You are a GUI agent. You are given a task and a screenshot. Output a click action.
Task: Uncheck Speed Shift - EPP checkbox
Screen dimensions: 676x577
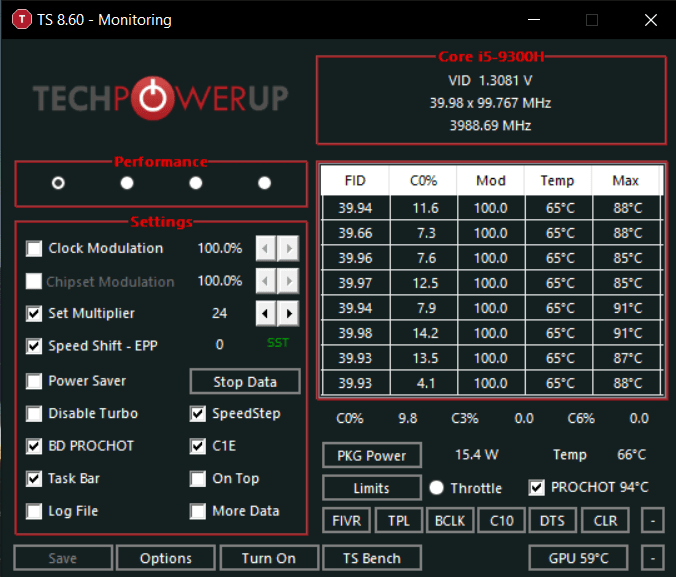(x=34, y=346)
